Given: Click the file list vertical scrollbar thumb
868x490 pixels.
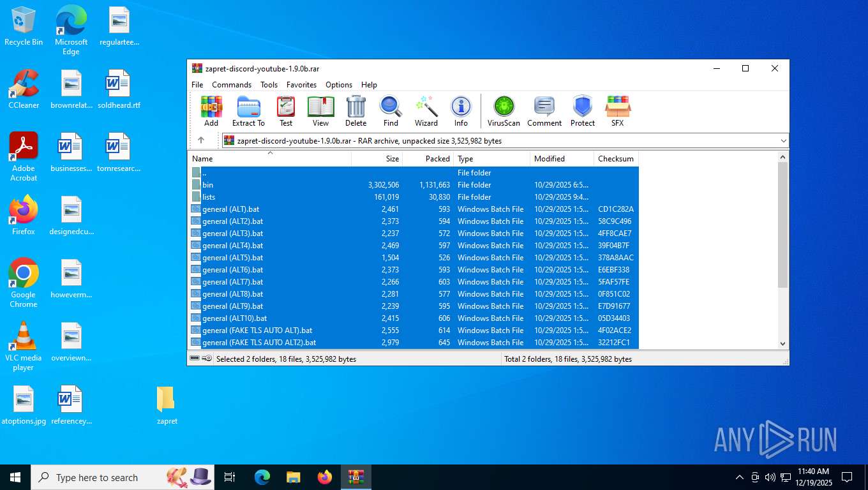Looking at the screenshot, I should [x=783, y=225].
